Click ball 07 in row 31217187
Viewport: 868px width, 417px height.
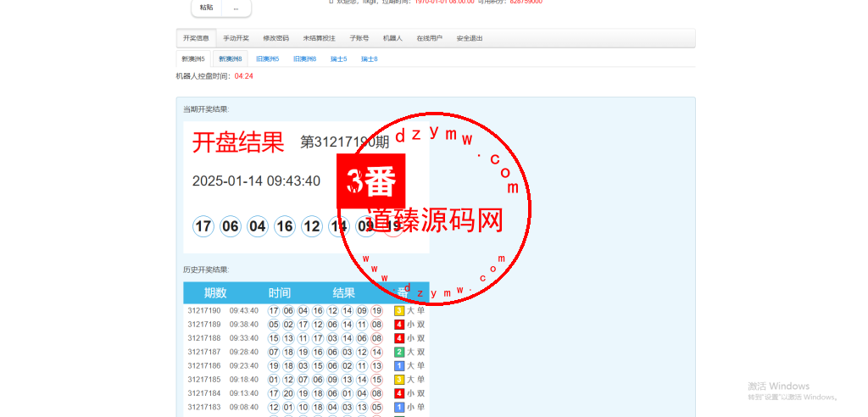274,353
